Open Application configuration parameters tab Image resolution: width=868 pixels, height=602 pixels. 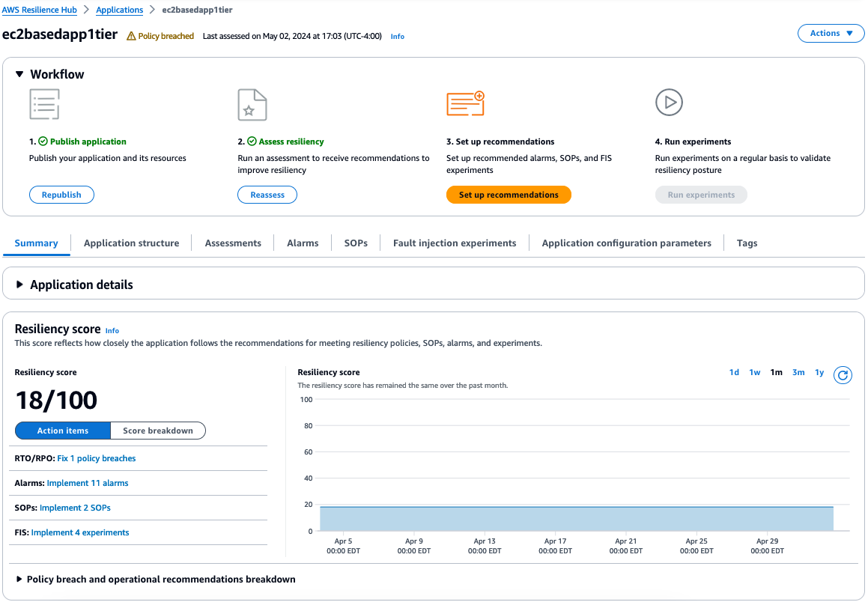click(x=626, y=243)
